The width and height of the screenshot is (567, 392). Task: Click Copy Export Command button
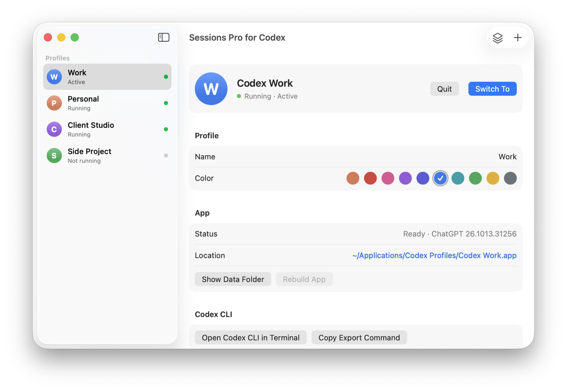(x=359, y=338)
